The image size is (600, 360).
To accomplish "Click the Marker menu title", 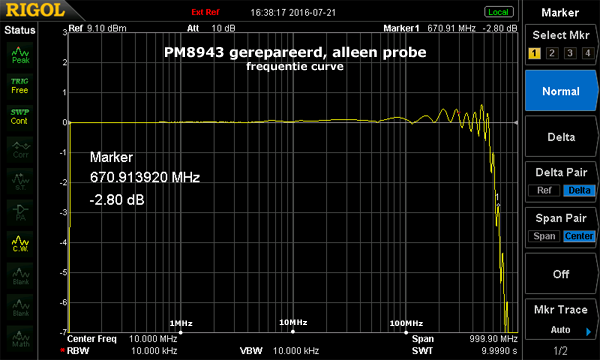I will point(560,13).
